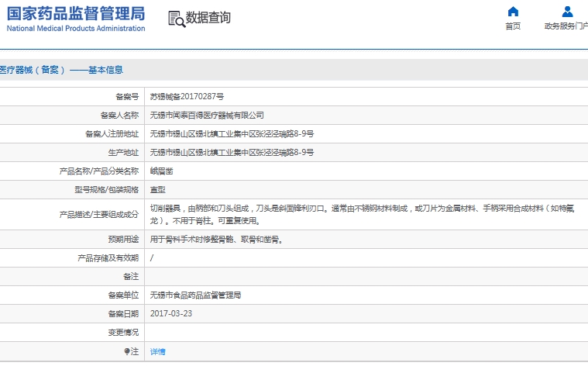Click National Medical Products Administration English text

click(x=76, y=28)
